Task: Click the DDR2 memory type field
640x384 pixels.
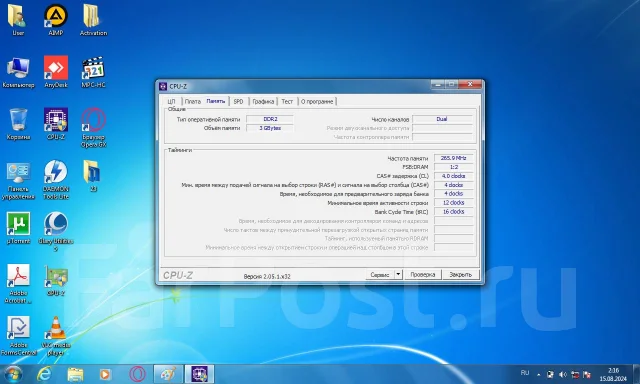Action: 270,119
